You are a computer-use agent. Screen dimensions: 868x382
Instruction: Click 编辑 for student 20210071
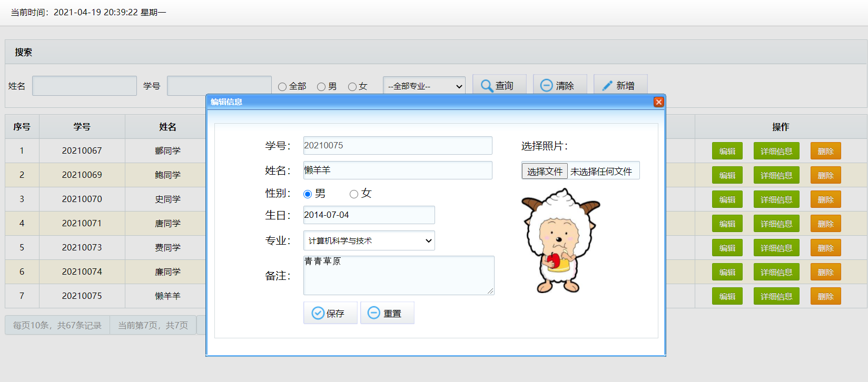pos(727,224)
